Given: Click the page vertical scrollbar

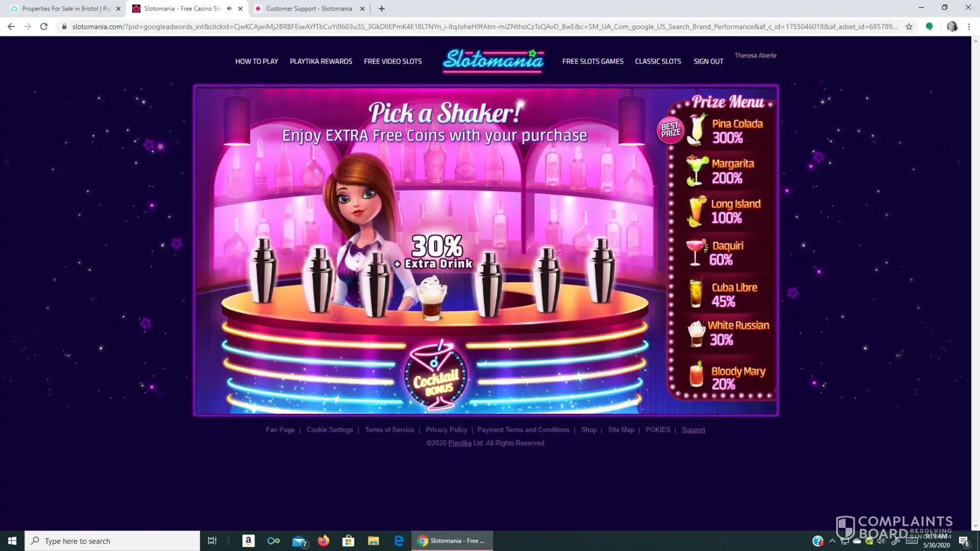Looking at the screenshot, I should coord(976,283).
